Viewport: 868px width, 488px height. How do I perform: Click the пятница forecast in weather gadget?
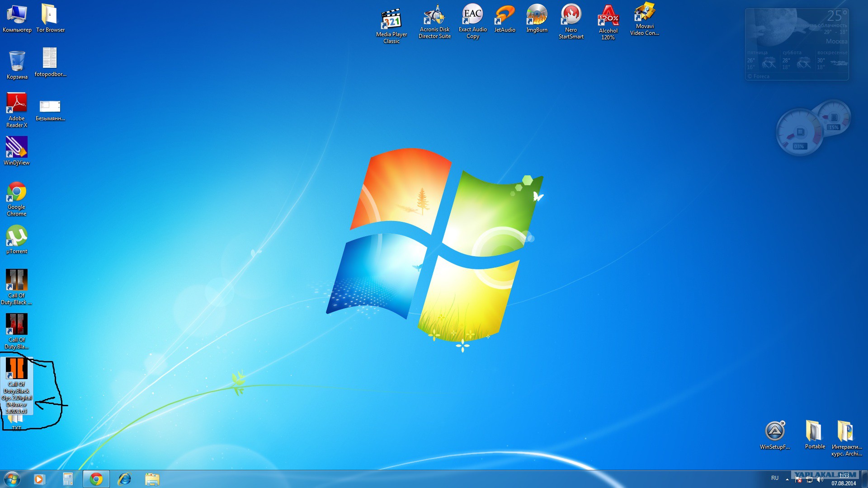click(763, 60)
